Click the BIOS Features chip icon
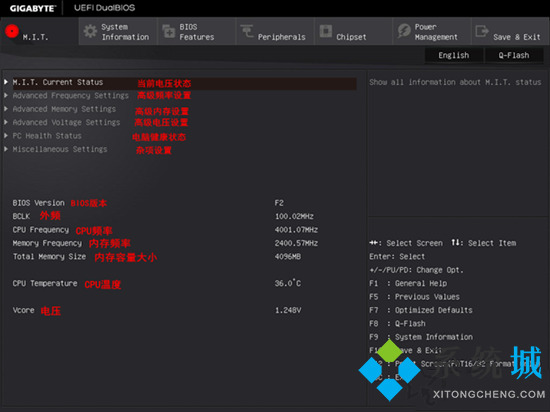 click(169, 31)
